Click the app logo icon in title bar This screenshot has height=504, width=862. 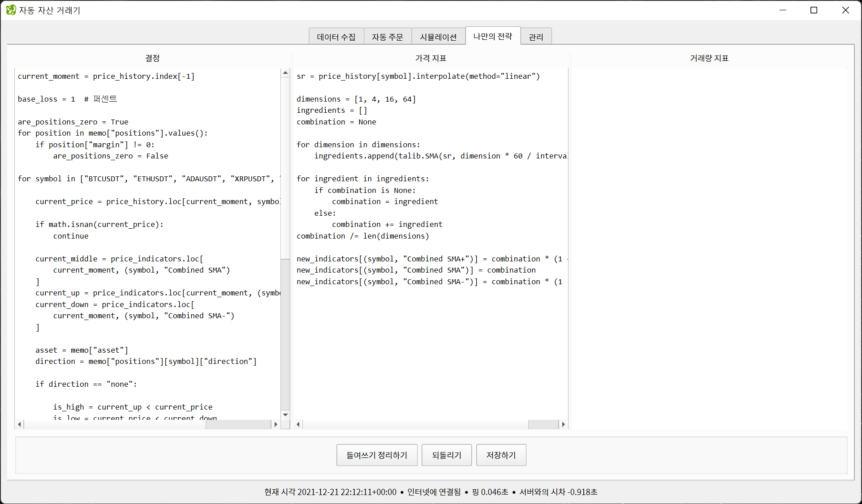pos(11,10)
